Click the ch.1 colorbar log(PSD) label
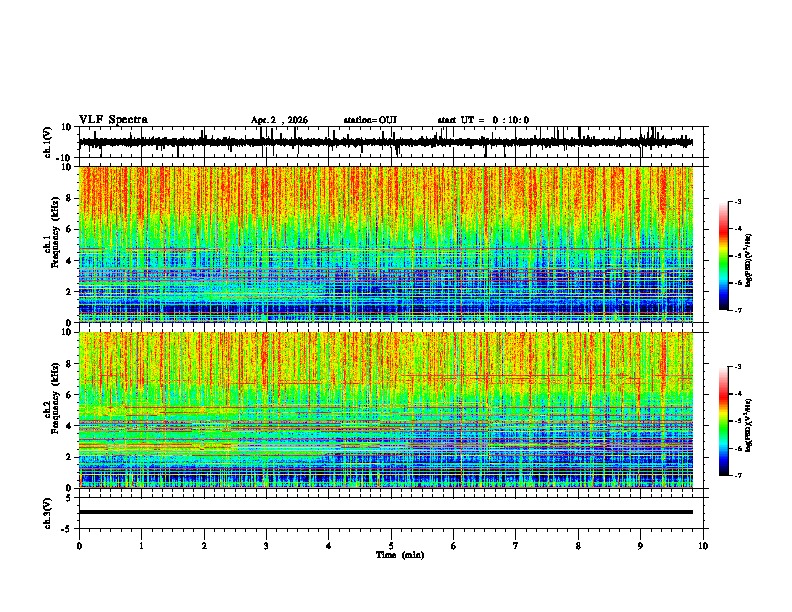Image resolution: width=792 pixels, height=612 pixels. 748,260
